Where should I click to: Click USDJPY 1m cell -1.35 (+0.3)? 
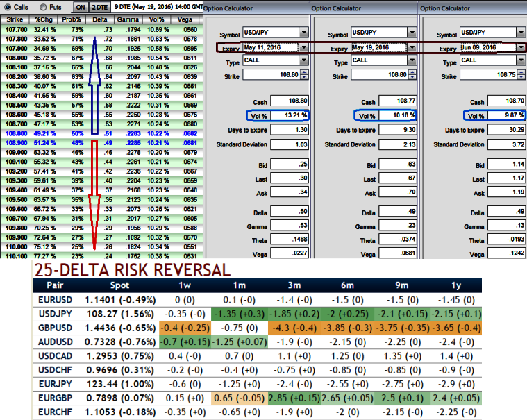pyautogui.click(x=240, y=314)
